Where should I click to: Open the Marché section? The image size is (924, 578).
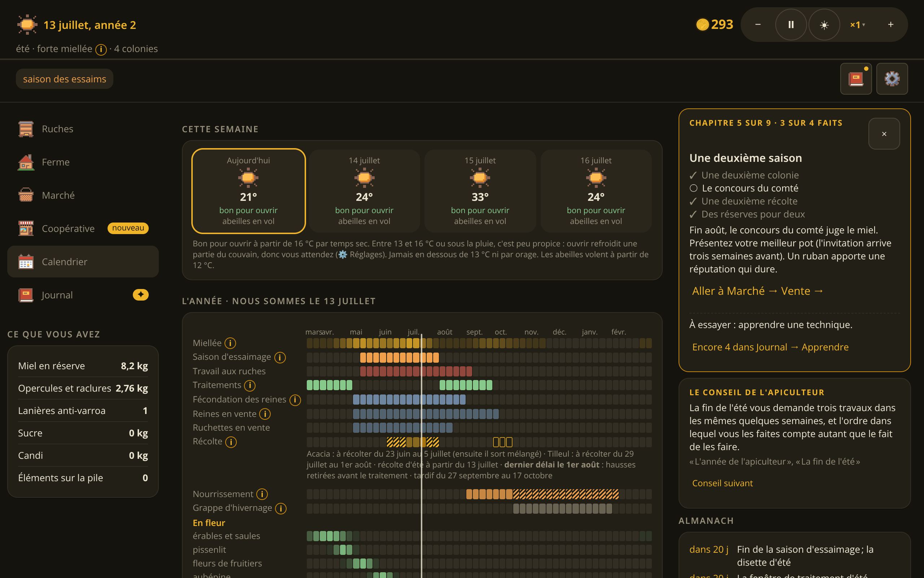click(83, 195)
